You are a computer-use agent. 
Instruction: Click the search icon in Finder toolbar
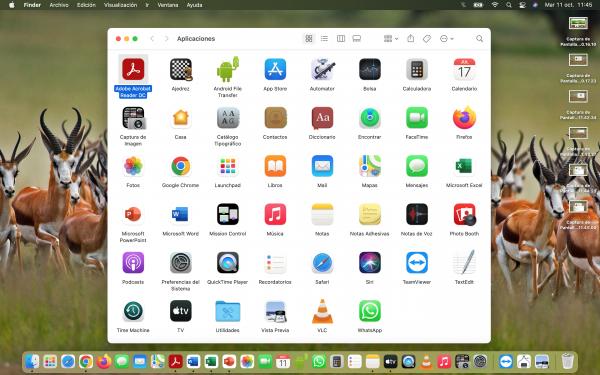pos(479,39)
